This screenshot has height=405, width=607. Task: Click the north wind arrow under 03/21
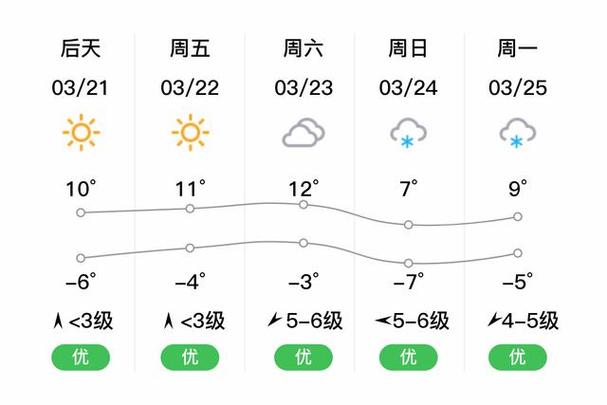tap(58, 321)
